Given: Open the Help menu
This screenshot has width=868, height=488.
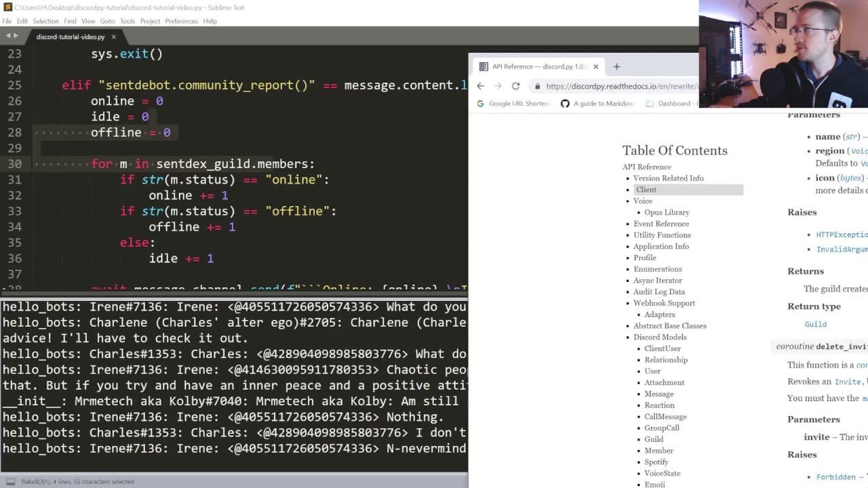Looking at the screenshot, I should point(210,21).
